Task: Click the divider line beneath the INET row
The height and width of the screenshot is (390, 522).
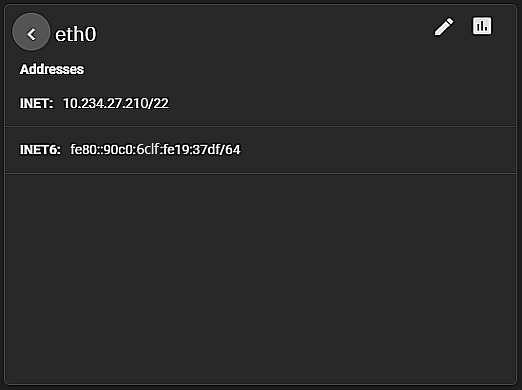Action: (261, 126)
